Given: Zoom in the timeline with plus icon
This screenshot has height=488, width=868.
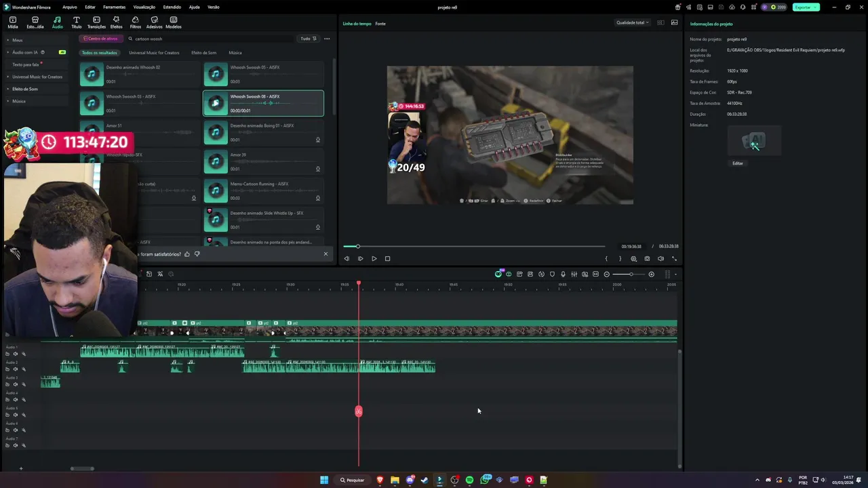Looking at the screenshot, I should click(652, 274).
